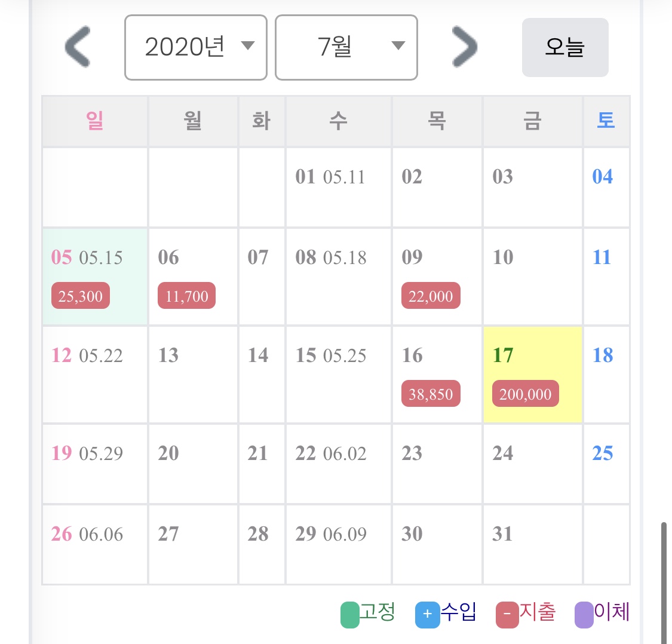The width and height of the screenshot is (672, 644).
Task: Click the 25,300 expense badge on the 5th
Action: [x=81, y=296]
